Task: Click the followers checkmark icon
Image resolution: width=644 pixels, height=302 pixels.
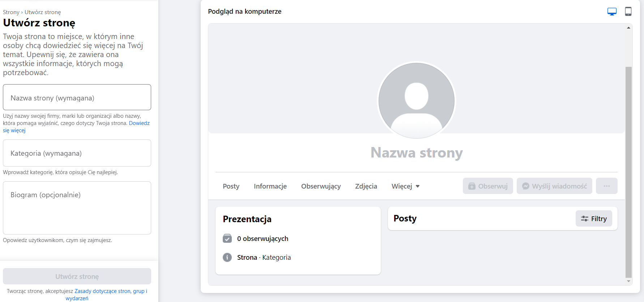Action: [x=227, y=238]
